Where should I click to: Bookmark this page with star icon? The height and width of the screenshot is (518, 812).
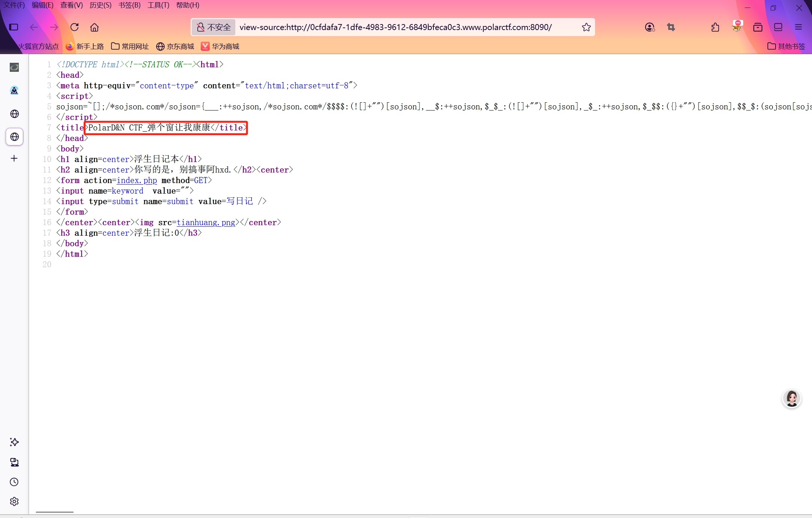(586, 27)
